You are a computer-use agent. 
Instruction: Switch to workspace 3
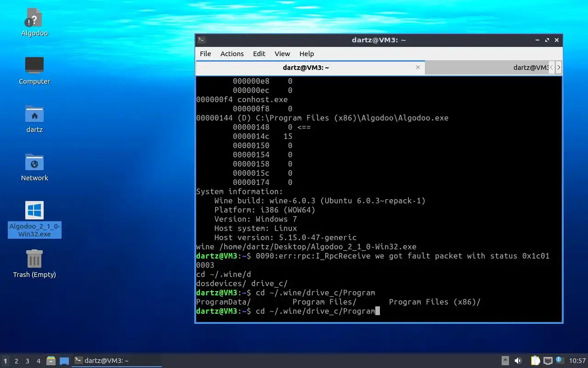pos(28,361)
